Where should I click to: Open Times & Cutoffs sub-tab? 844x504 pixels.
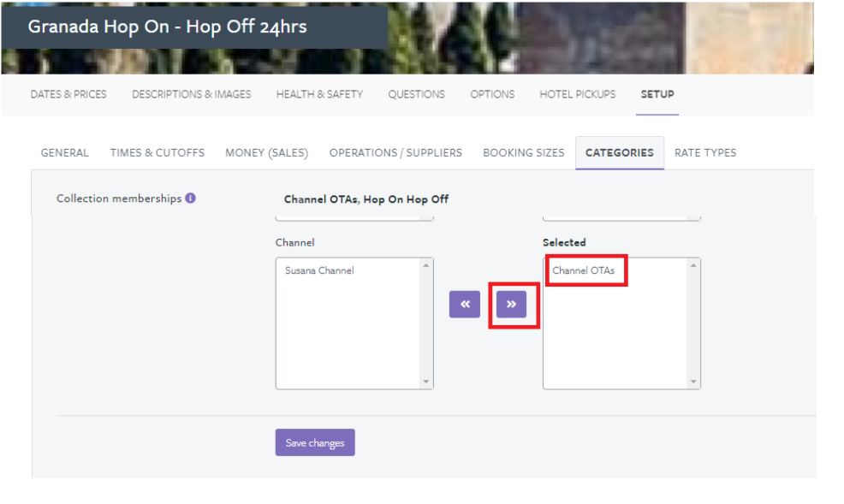(158, 153)
